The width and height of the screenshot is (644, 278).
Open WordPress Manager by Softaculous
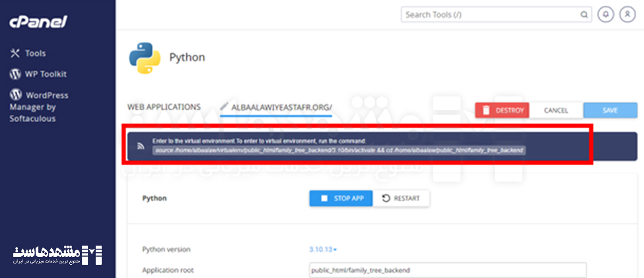point(40,107)
